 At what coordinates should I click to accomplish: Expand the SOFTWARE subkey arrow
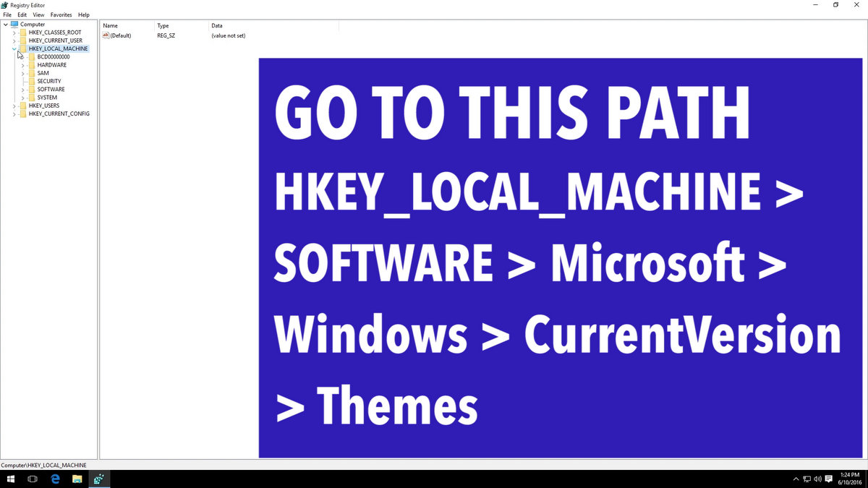point(23,90)
